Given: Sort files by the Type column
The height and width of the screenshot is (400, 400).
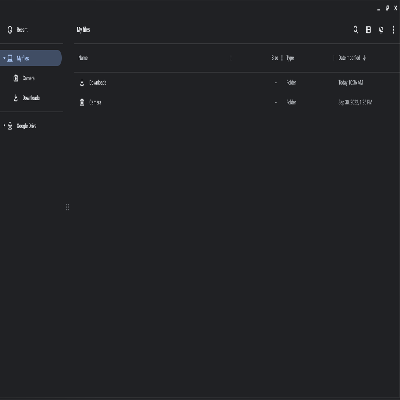Looking at the screenshot, I should [x=290, y=58].
